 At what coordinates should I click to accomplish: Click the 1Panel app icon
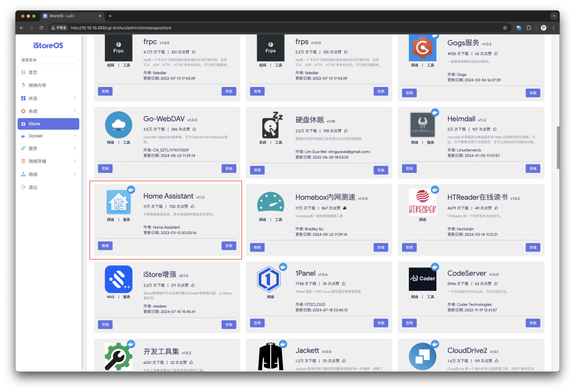pyautogui.click(x=270, y=279)
